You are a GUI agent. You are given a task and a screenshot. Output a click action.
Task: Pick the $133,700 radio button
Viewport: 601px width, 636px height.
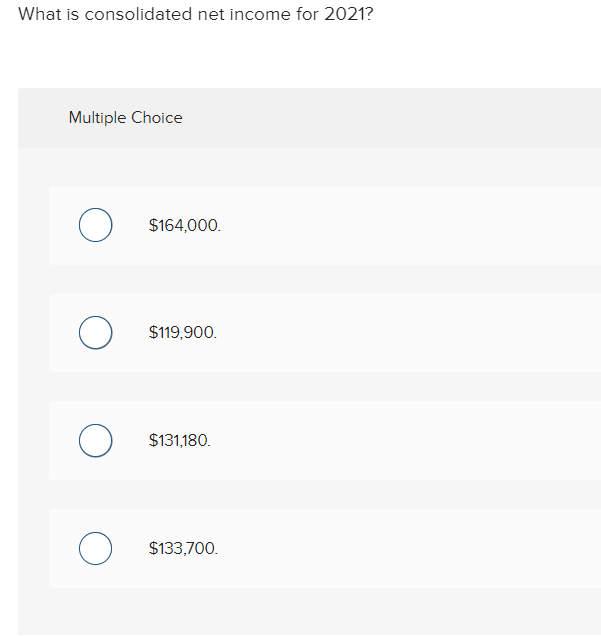pyautogui.click(x=95, y=548)
